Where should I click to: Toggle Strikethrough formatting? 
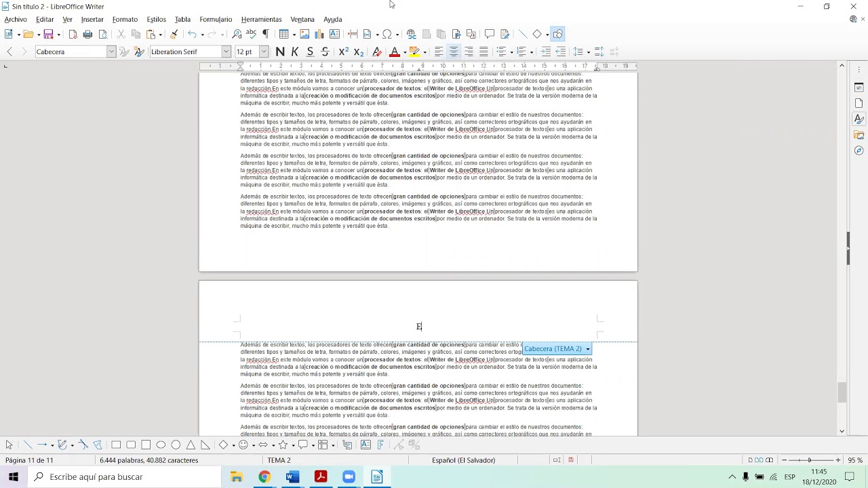[x=325, y=52]
